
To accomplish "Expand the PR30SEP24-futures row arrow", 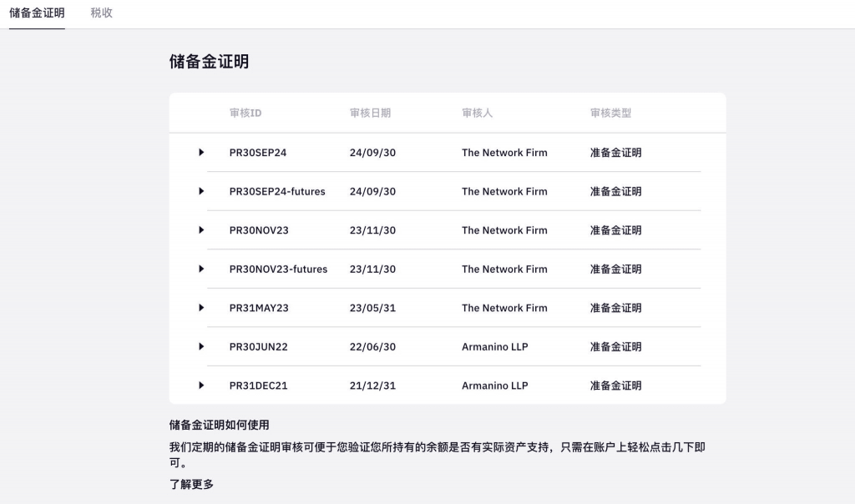I will 201,191.
